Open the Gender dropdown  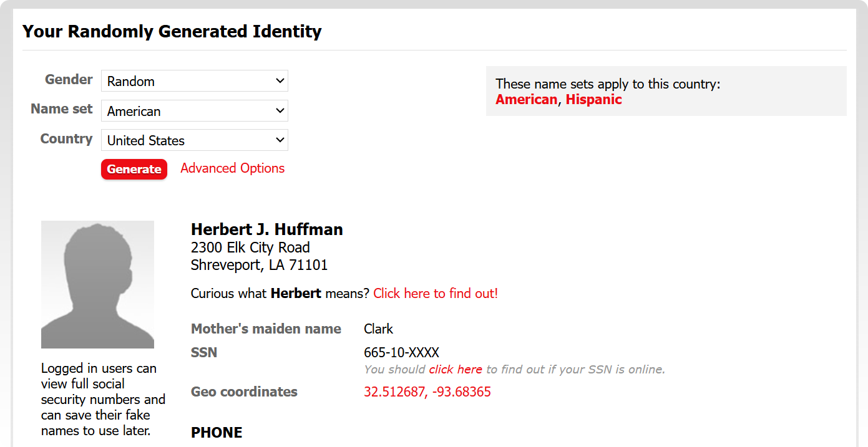194,81
